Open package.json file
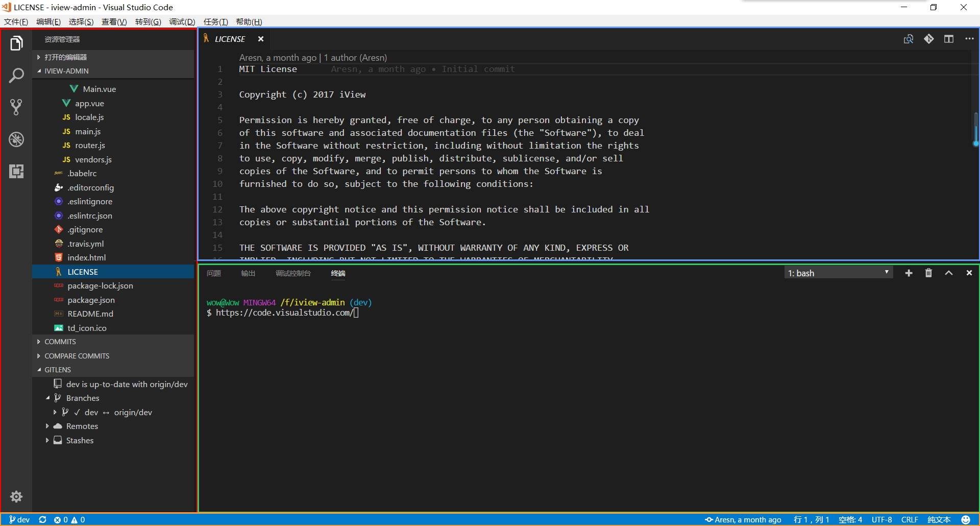Screen dimensions: 980x526 (113, 300)
